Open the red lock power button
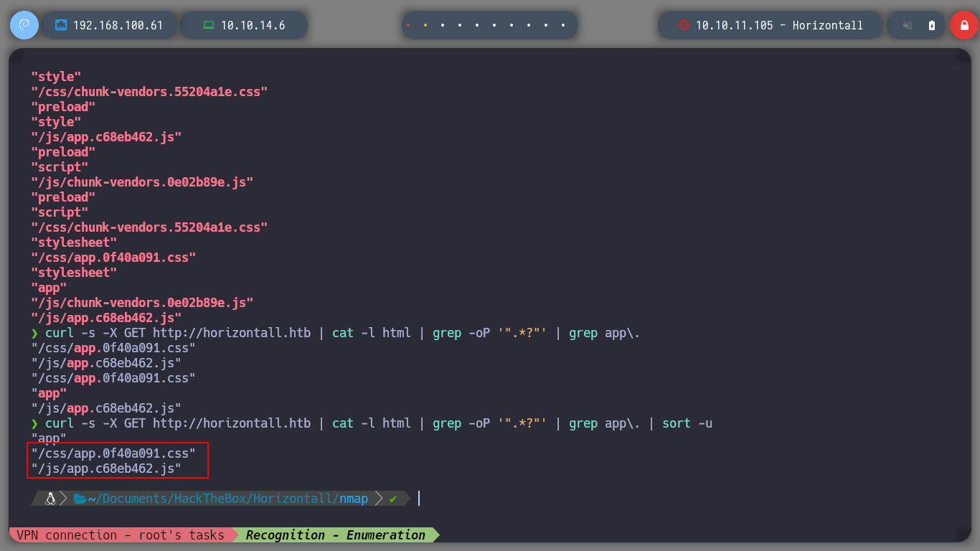 (x=964, y=25)
